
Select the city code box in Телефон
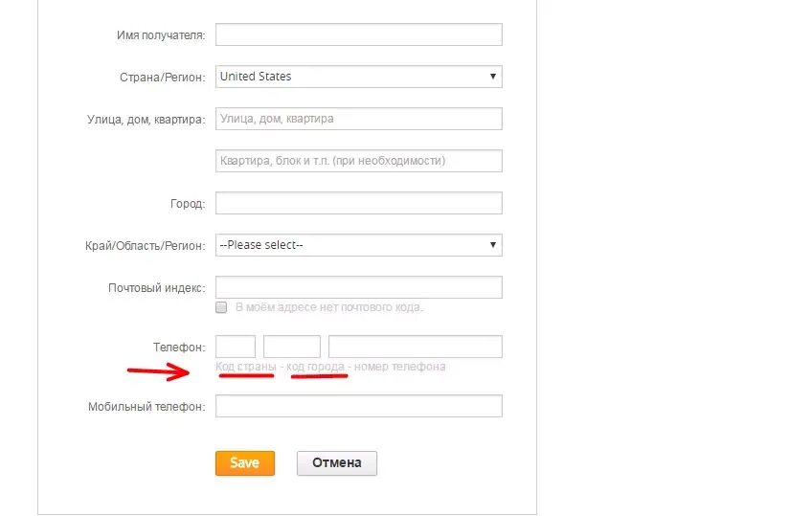coord(292,347)
